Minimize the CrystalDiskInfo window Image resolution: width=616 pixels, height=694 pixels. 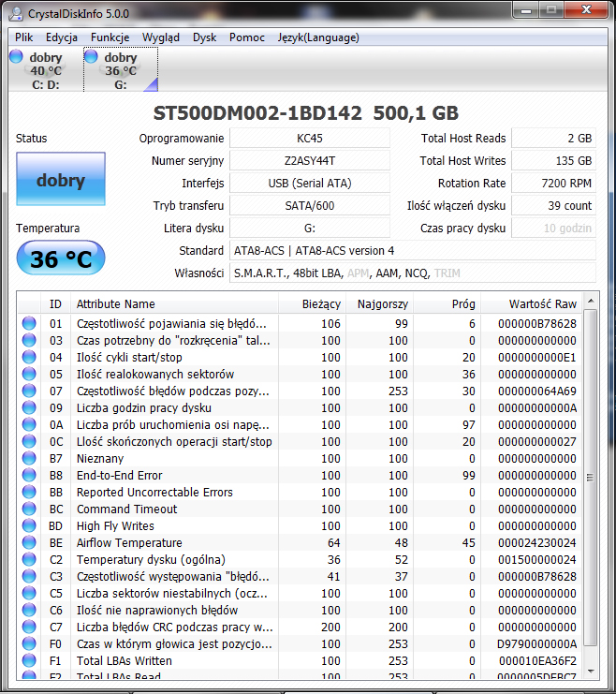click(526, 9)
